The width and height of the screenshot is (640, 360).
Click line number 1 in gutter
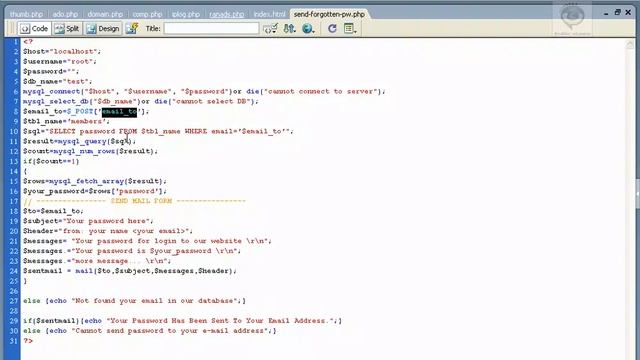[x=16, y=42]
